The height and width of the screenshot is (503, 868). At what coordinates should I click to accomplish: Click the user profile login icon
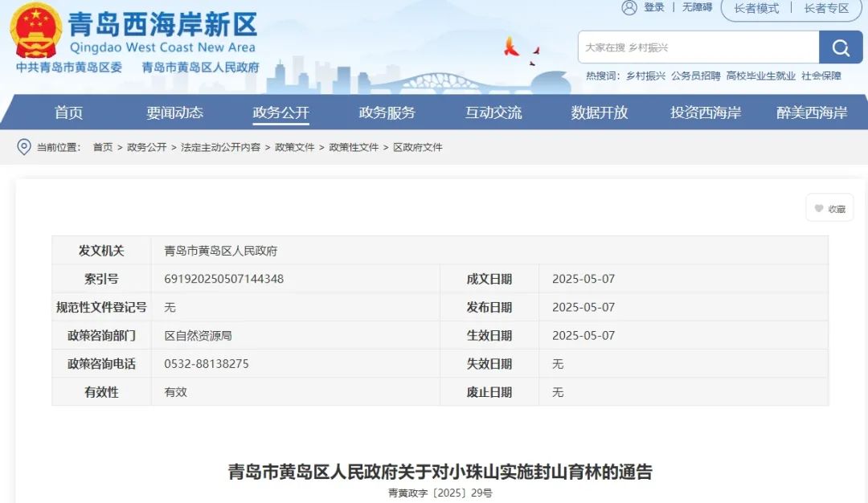coord(629,7)
